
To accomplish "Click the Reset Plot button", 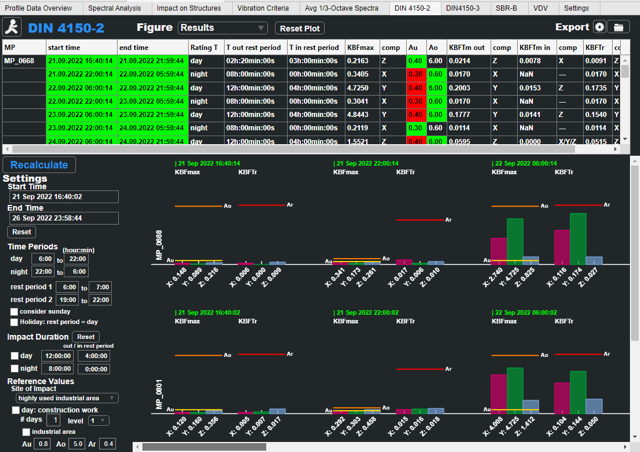I will pyautogui.click(x=298, y=29).
